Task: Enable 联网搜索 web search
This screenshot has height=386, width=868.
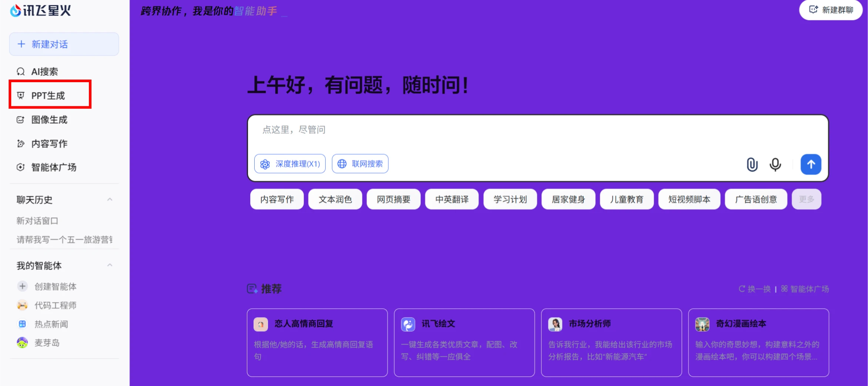Action: 360,164
